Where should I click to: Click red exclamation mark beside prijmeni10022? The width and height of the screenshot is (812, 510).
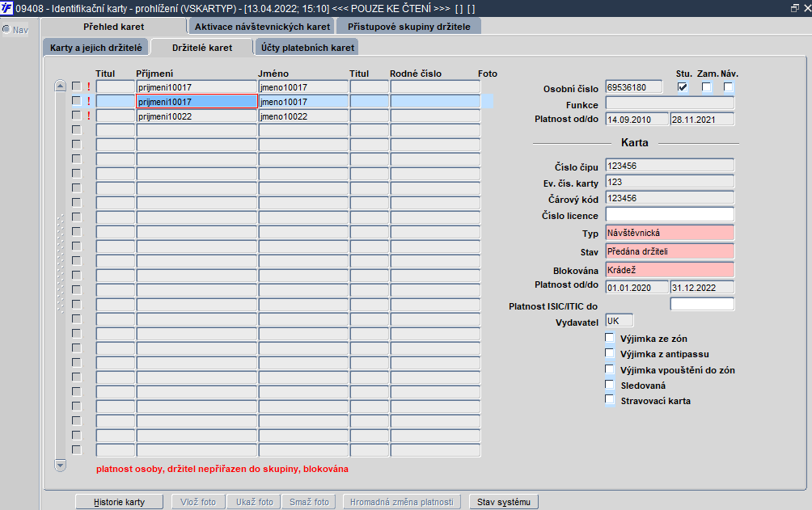(x=88, y=116)
